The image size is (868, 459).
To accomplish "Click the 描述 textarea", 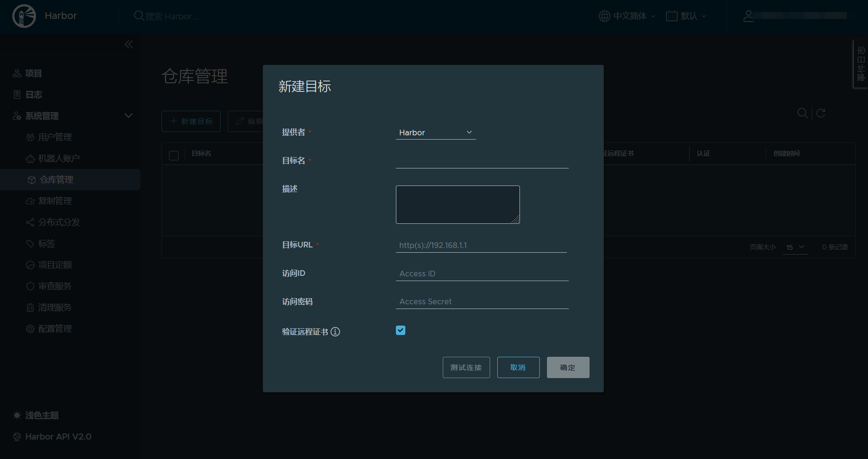I will click(458, 204).
